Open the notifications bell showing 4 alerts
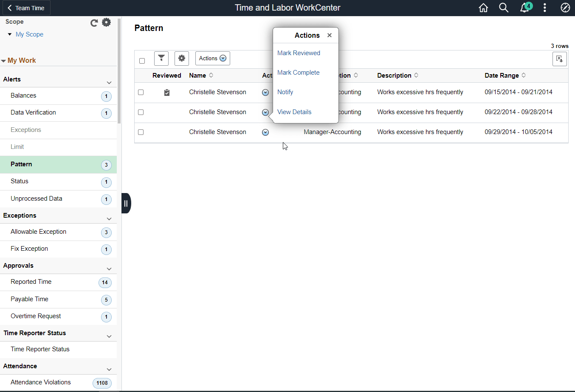This screenshot has width=575, height=392. (525, 8)
